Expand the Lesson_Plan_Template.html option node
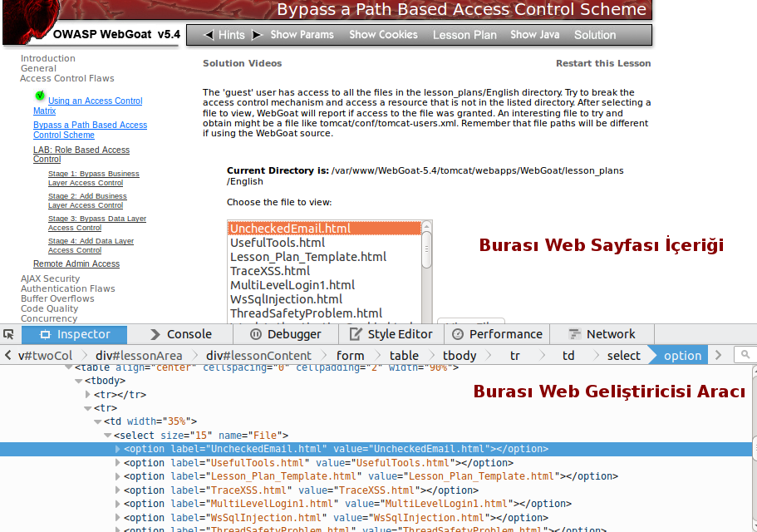Viewport: 757px width, 532px height. pos(117,476)
